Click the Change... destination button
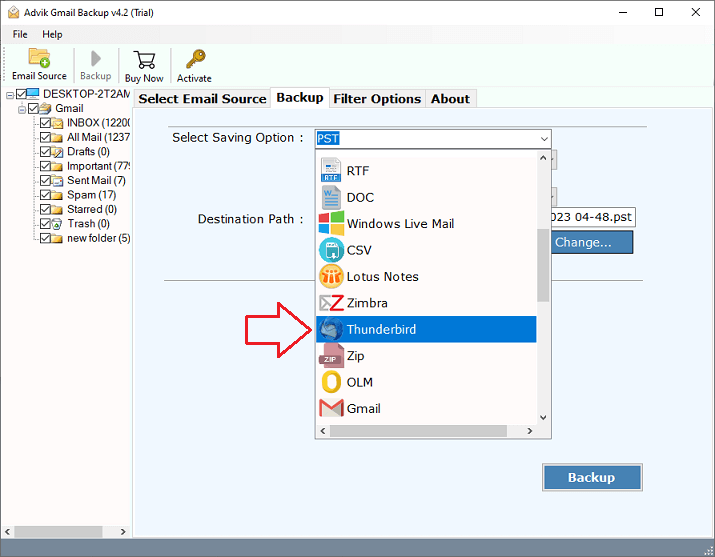This screenshot has width=715, height=557. (x=592, y=242)
